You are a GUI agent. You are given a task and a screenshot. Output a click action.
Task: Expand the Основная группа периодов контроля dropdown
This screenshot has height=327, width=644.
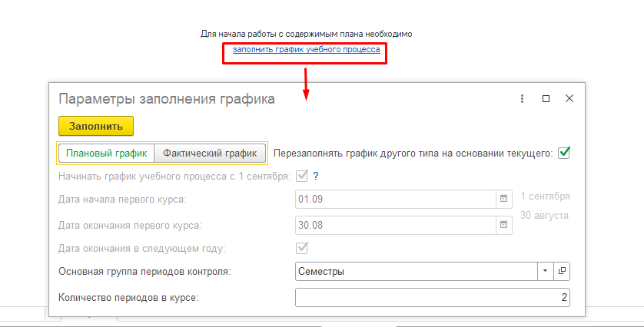coord(546,272)
